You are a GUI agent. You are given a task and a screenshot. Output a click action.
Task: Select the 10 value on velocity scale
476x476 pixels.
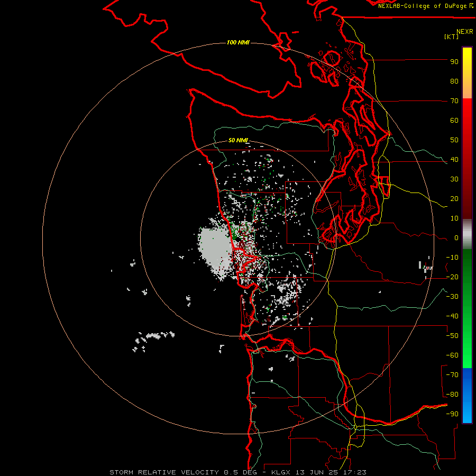coord(454,218)
